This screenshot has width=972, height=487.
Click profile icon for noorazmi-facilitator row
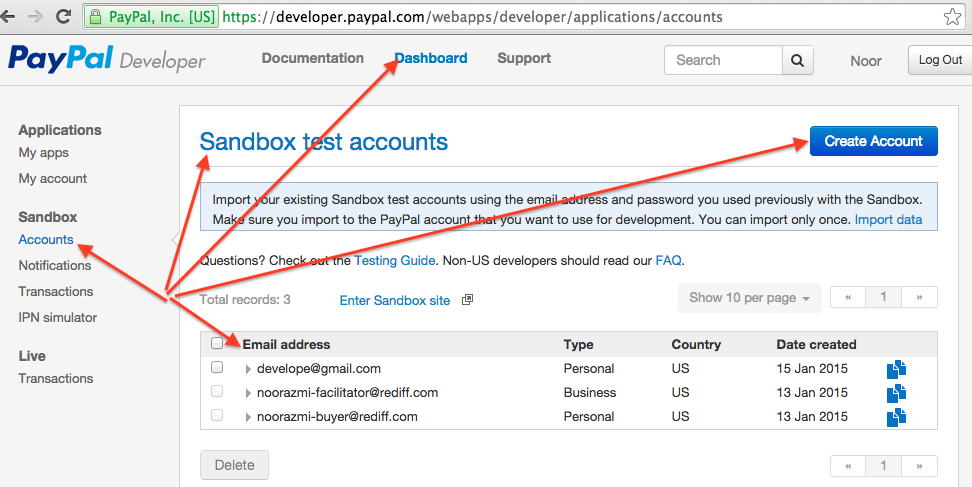pyautogui.click(x=896, y=393)
